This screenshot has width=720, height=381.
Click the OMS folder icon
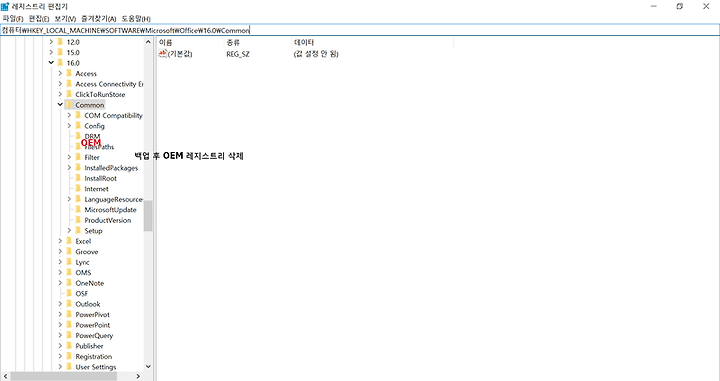tap(69, 272)
